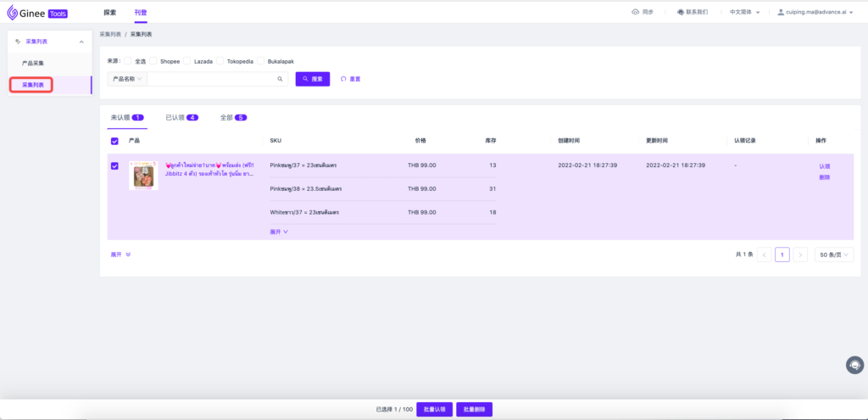The width and height of the screenshot is (868, 420).
Task: Switch to the 已认领 tab
Action: pos(181,117)
